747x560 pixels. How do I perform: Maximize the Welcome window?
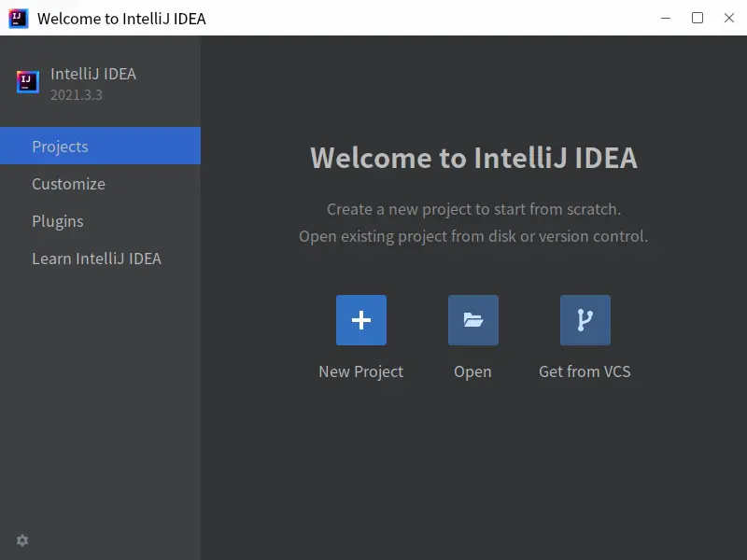[x=697, y=18]
